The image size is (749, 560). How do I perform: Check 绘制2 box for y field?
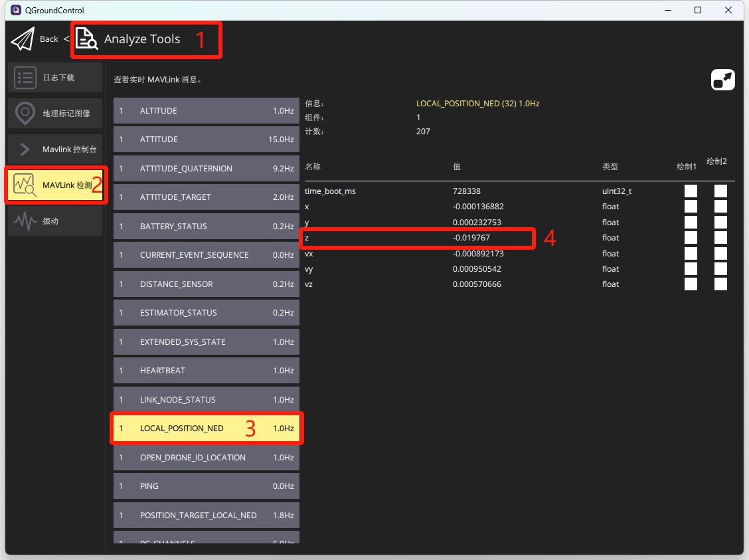click(721, 222)
